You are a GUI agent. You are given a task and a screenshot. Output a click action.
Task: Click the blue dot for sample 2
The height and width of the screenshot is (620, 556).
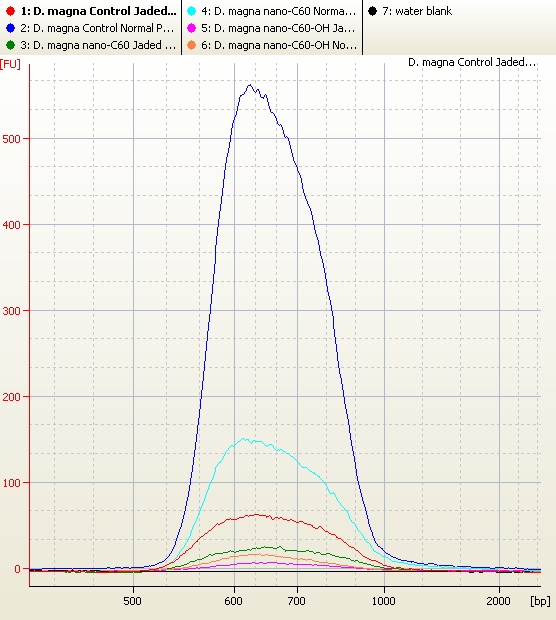11,28
